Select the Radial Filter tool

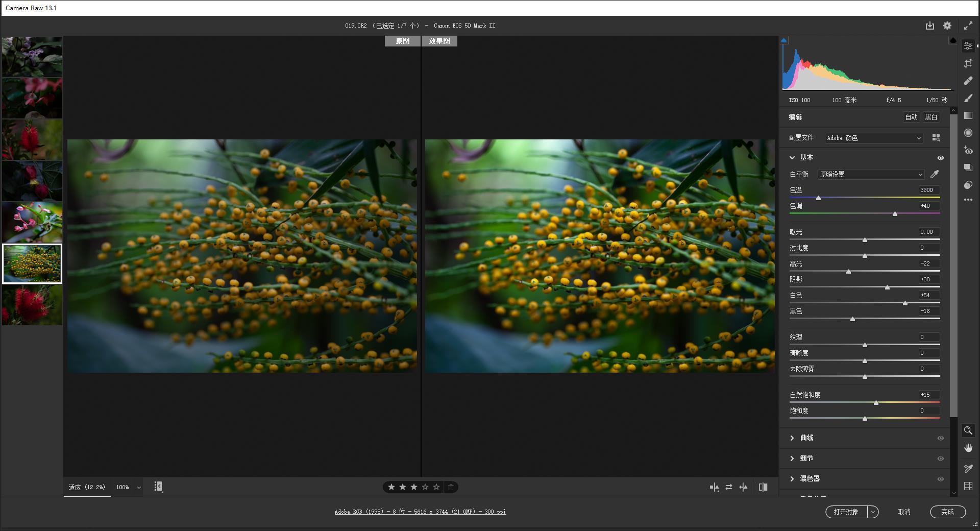pyautogui.click(x=968, y=133)
